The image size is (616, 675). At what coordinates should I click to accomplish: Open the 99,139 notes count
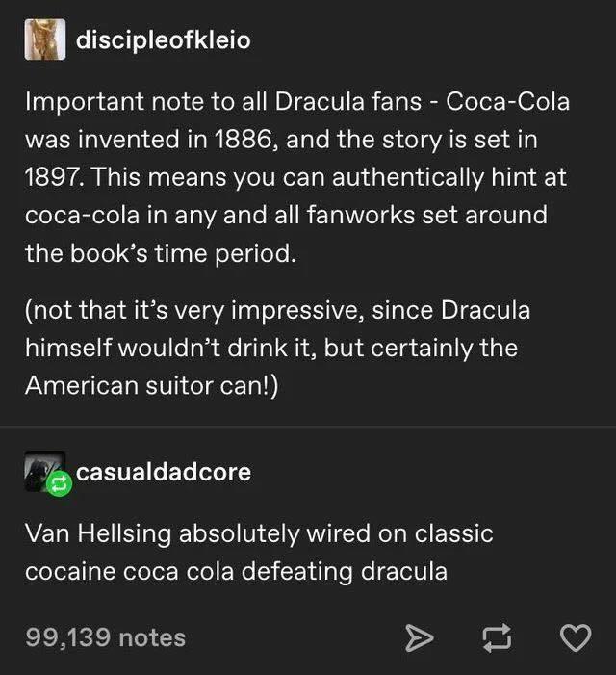pyautogui.click(x=106, y=637)
